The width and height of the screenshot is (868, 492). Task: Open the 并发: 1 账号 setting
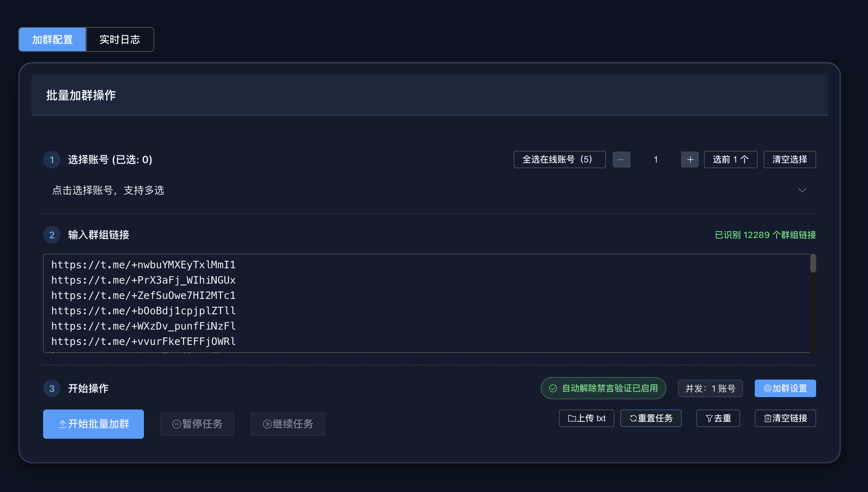coord(710,388)
